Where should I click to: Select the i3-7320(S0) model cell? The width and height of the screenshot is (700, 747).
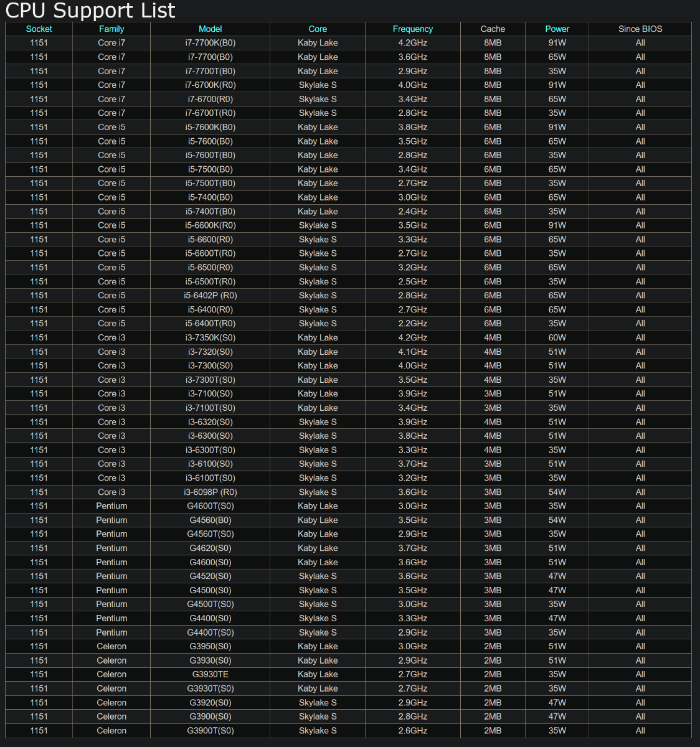click(210, 352)
